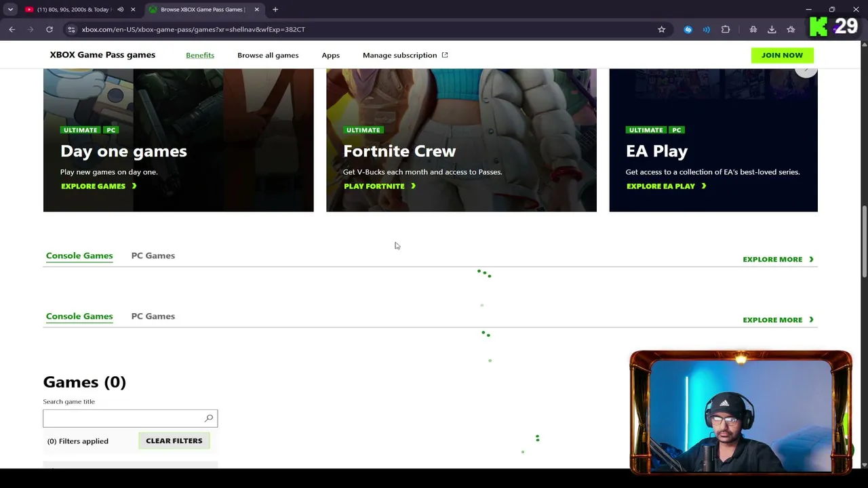Screen dimensions: 868x488
Task: Open the favorites star-plus toolbar icon
Action: pyautogui.click(x=791, y=29)
